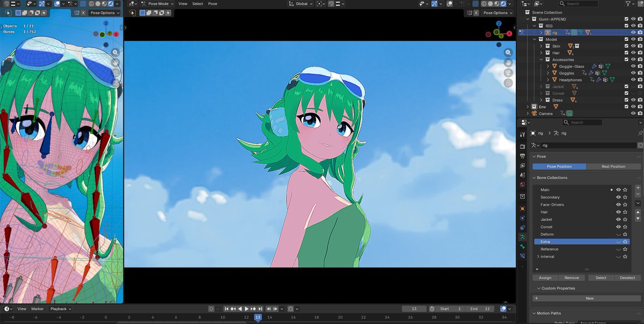Open the Bone properties tab
Screen dimensions: 644x324
(x=523, y=246)
